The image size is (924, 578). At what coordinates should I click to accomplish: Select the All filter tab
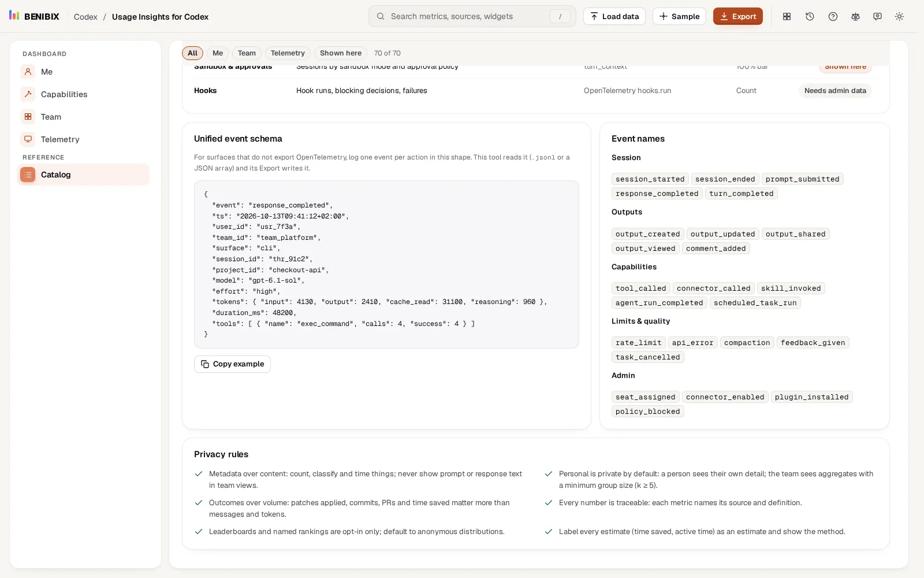point(192,53)
